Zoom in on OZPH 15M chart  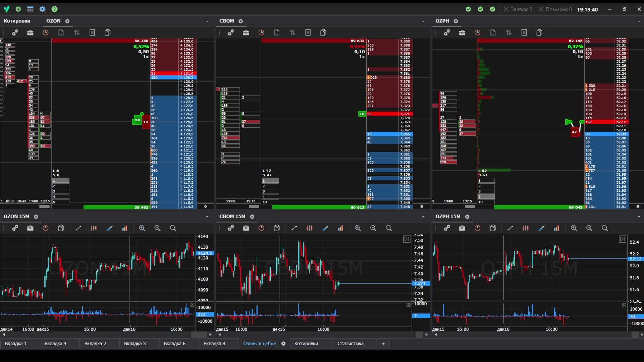click(574, 228)
